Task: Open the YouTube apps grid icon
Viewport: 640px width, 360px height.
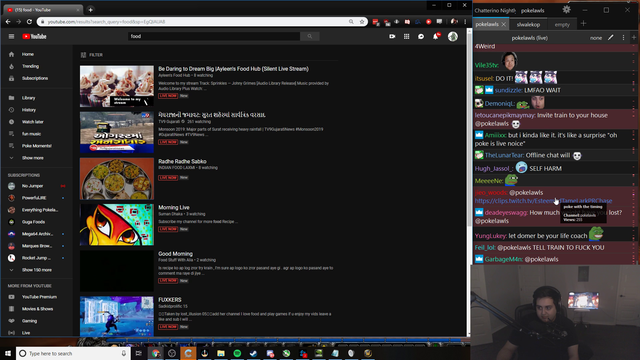Action: point(407,36)
